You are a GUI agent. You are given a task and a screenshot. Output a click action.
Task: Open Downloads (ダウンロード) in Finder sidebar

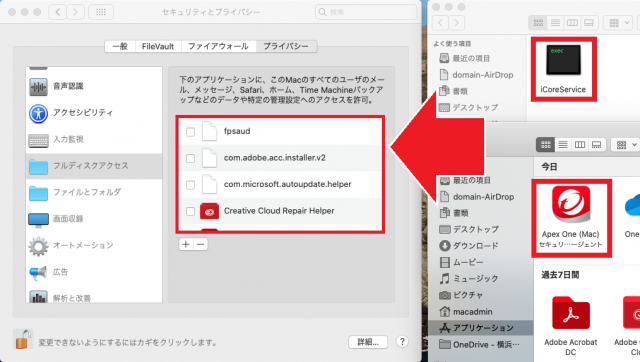pyautogui.click(x=469, y=246)
